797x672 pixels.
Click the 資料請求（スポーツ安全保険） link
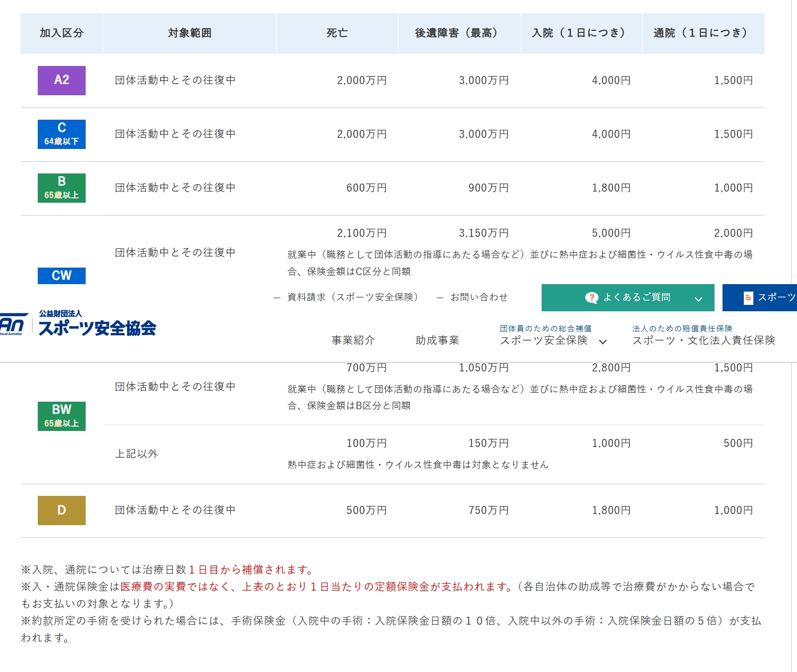coord(352,297)
